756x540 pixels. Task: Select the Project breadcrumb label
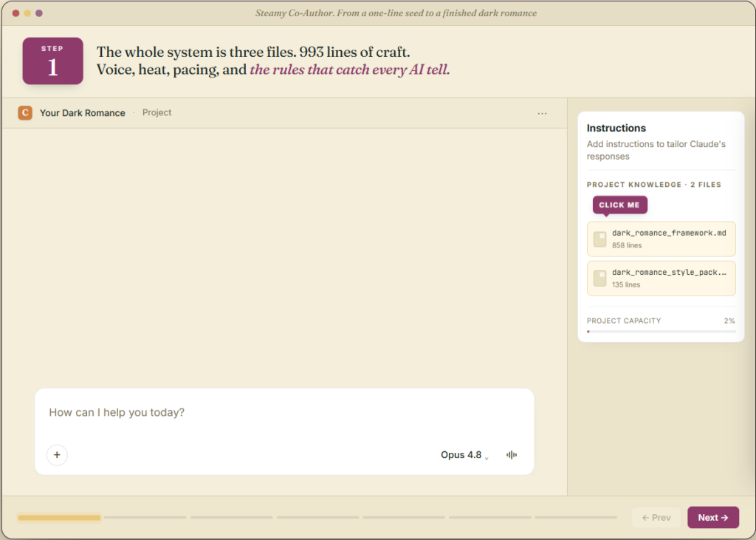(x=157, y=112)
